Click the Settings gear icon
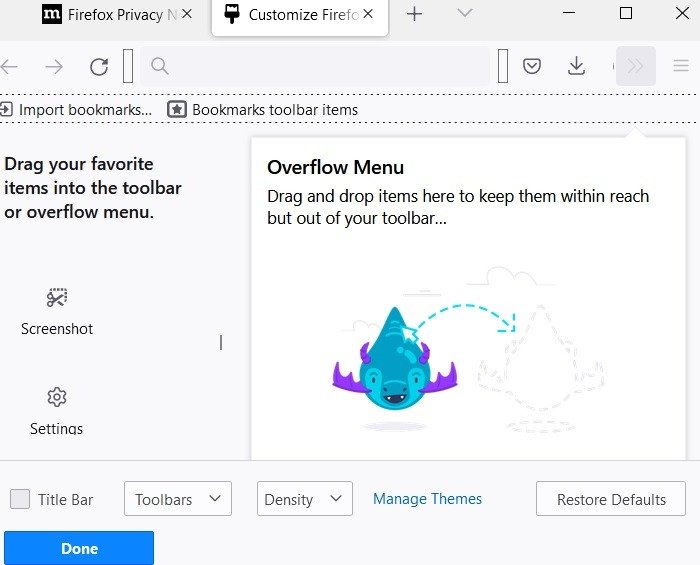The height and width of the screenshot is (565, 700). 57,397
